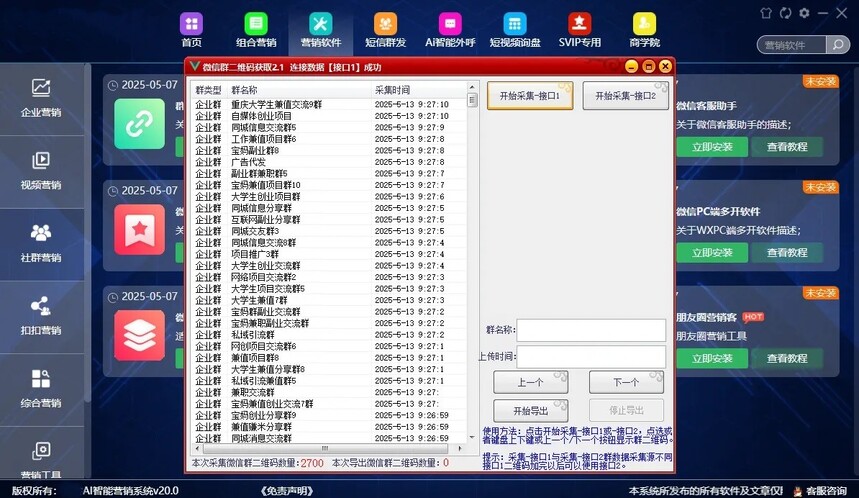
Task: Select row 同城信息交流群5
Action: (x=329, y=127)
